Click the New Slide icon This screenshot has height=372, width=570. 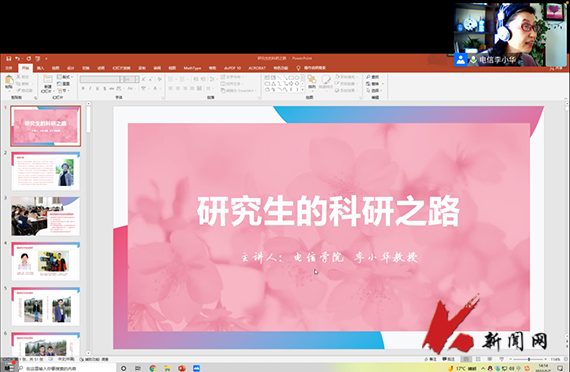coord(48,81)
